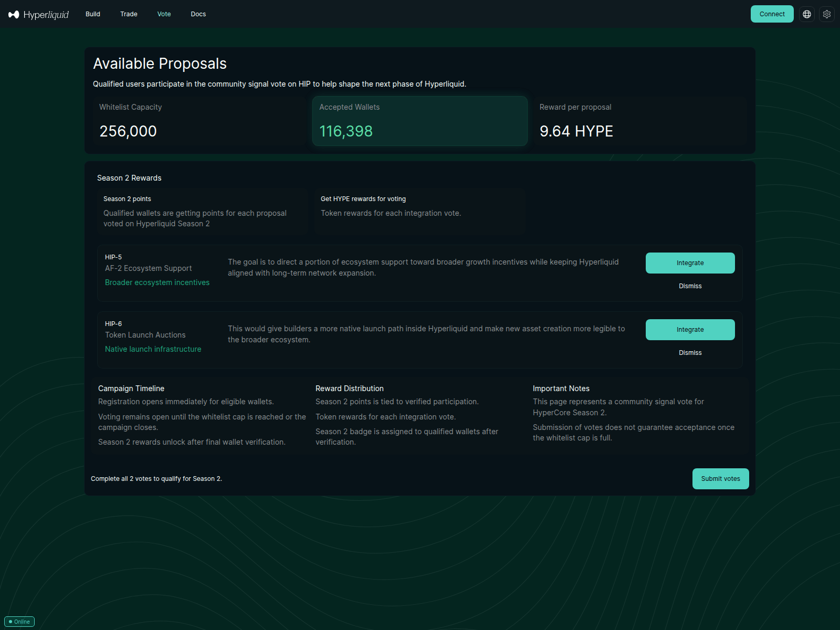This screenshot has height=630, width=840.
Task: Click the 'Season 2 Rewards' section heading
Action: (129, 178)
